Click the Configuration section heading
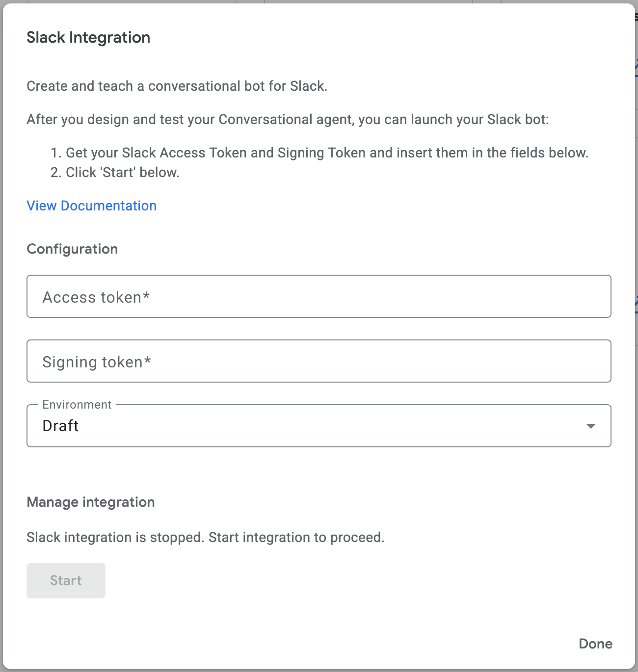The width and height of the screenshot is (638, 672). point(72,249)
